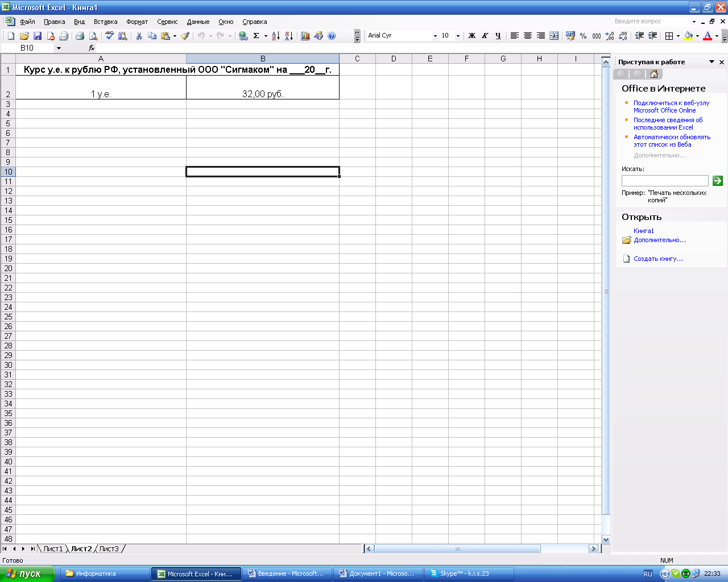The image size is (728, 582).
Task: Align cell text to the left
Action: pos(515,36)
